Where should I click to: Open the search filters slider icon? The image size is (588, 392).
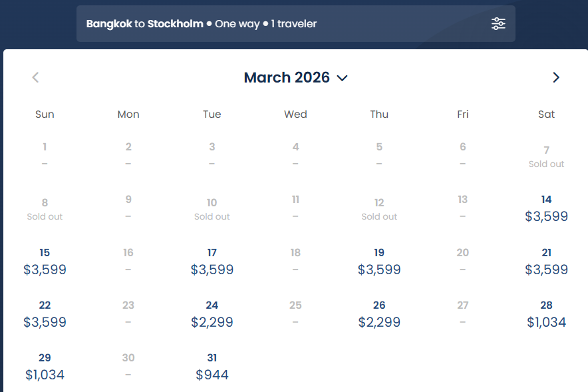498,24
